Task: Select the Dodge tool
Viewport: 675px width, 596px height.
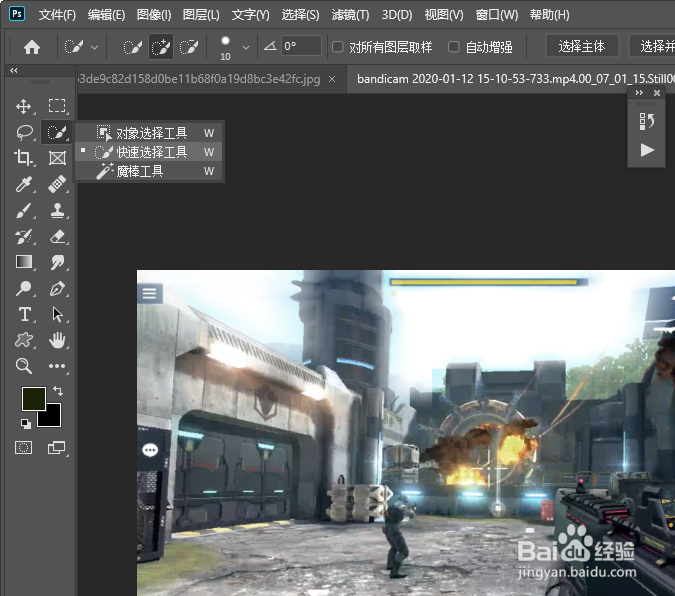Action: pyautogui.click(x=23, y=288)
